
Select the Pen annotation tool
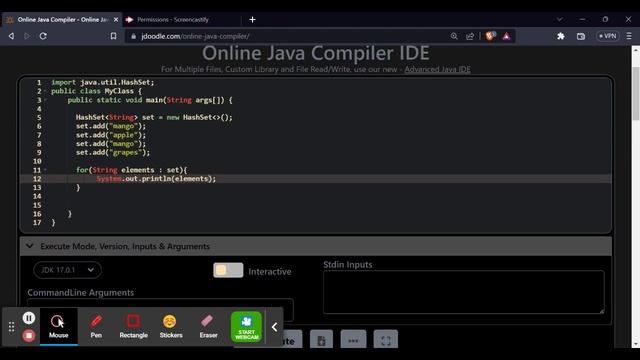(96, 327)
